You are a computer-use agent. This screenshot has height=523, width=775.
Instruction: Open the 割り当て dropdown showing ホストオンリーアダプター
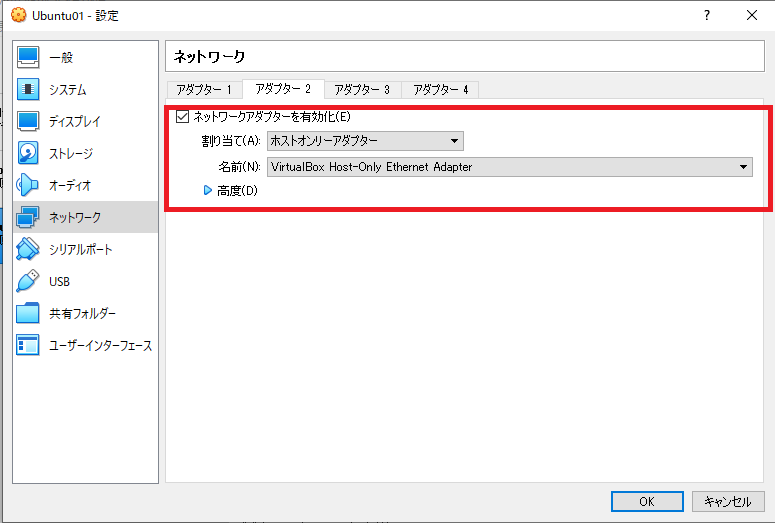(365, 141)
